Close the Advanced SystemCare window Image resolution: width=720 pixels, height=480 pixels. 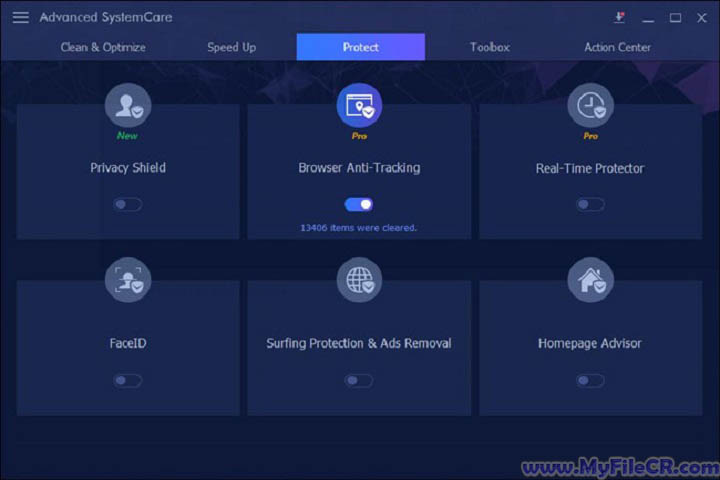coord(702,18)
